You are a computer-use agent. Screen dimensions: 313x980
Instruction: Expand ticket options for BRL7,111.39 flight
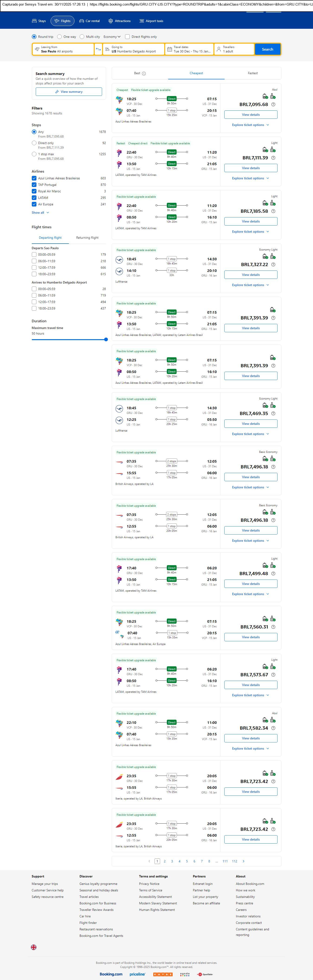[x=250, y=178]
